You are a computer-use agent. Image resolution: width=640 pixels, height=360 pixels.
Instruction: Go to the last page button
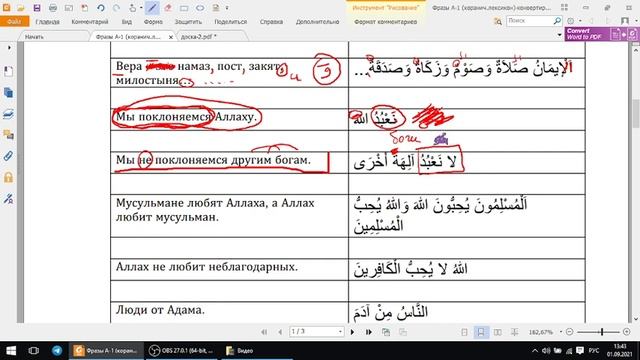coord(369,332)
